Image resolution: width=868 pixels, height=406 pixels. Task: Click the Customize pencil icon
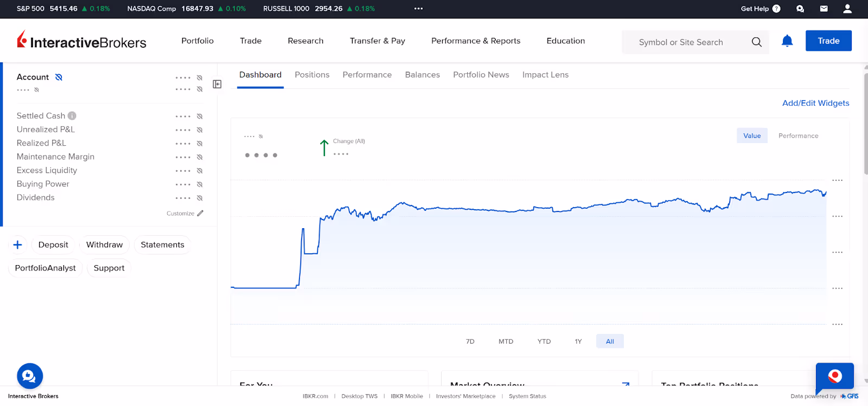tap(200, 213)
